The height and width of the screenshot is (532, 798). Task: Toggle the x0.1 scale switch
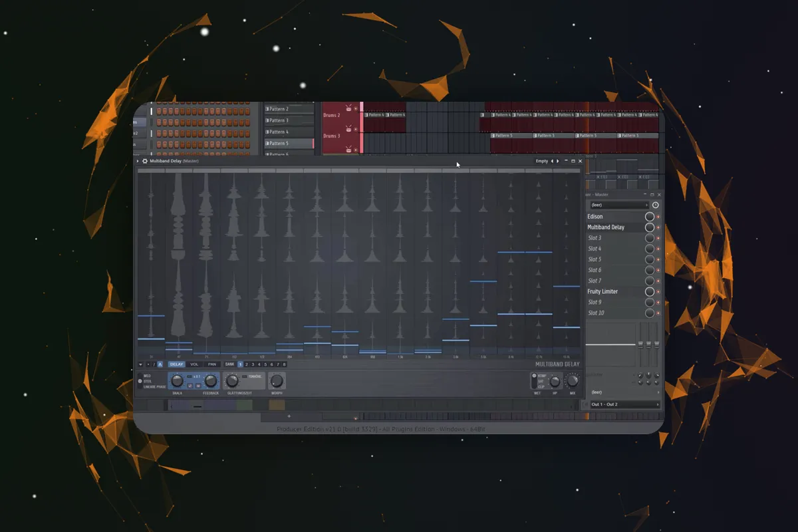click(x=189, y=376)
